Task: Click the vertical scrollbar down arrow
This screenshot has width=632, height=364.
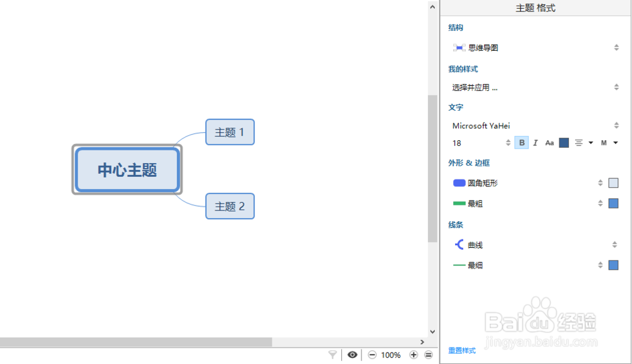Action: 432,332
